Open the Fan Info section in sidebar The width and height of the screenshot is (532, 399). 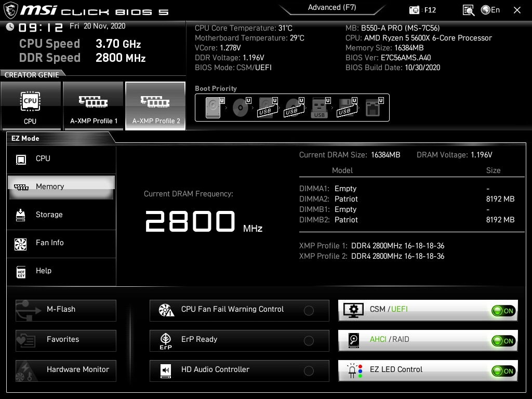coord(61,243)
